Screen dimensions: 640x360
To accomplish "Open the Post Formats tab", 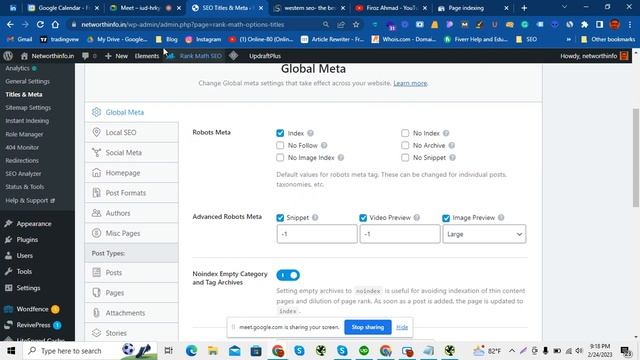I will (x=131, y=193).
